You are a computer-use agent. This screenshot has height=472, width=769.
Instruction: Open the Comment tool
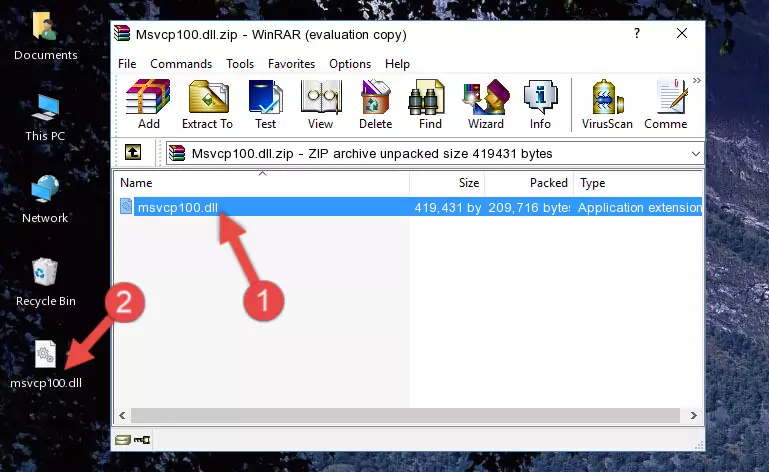666,104
